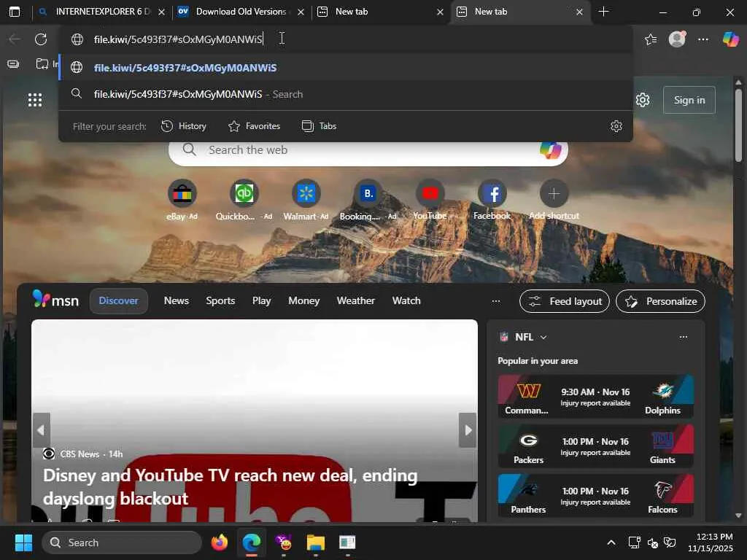Click the Personalize button

coord(660,301)
